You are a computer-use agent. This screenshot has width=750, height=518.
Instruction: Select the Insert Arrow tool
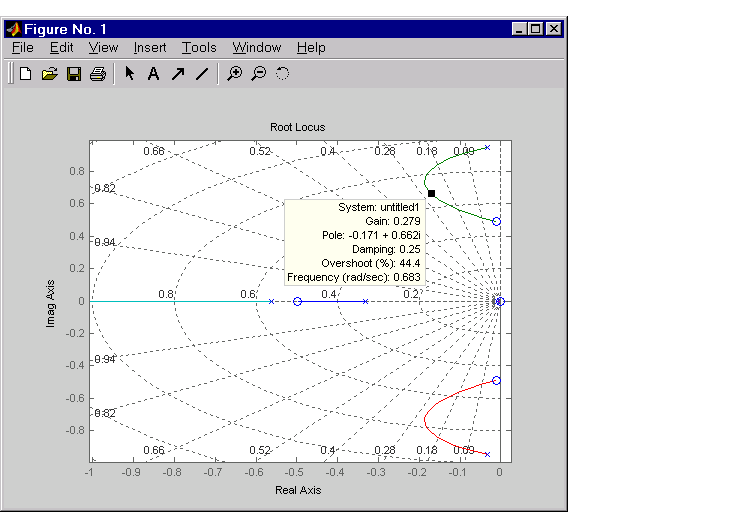pos(177,74)
